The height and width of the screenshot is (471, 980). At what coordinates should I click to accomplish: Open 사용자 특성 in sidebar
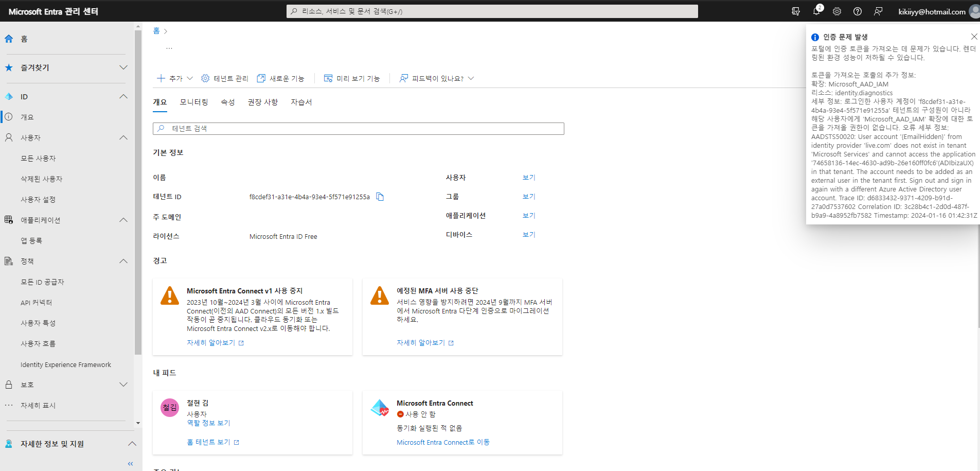point(38,323)
